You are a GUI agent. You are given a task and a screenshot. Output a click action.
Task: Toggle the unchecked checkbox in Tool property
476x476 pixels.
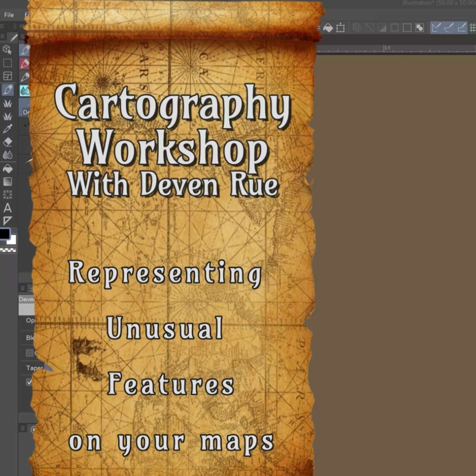(30, 353)
